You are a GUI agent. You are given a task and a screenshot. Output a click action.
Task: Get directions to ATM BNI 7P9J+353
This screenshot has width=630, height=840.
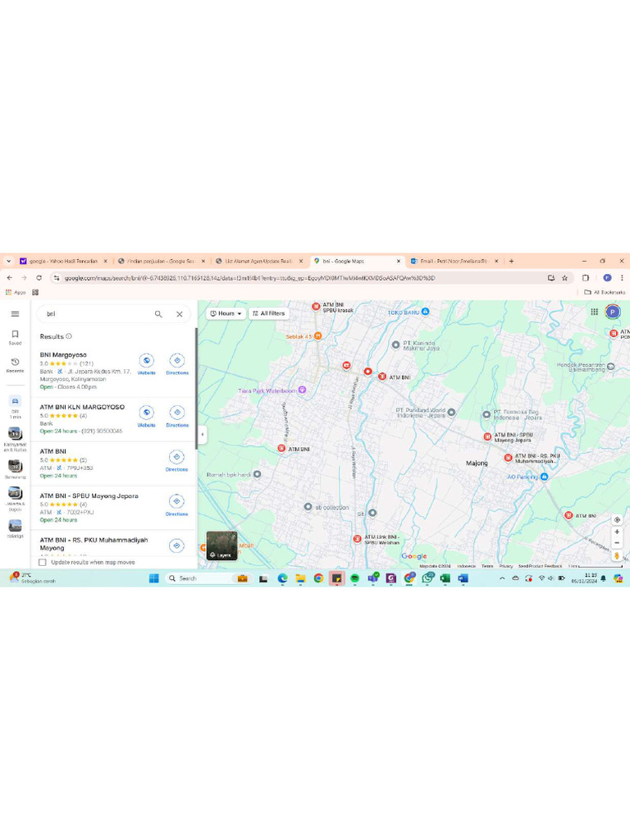(x=177, y=461)
